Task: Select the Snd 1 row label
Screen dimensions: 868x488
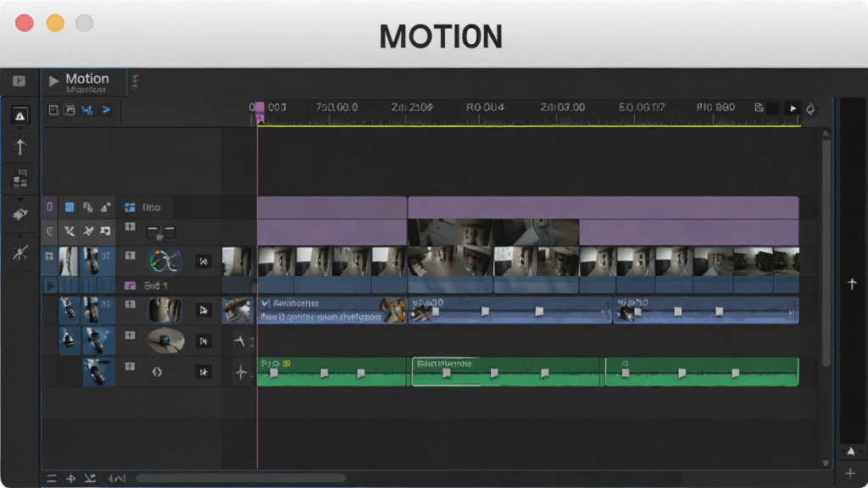Action: [156, 286]
